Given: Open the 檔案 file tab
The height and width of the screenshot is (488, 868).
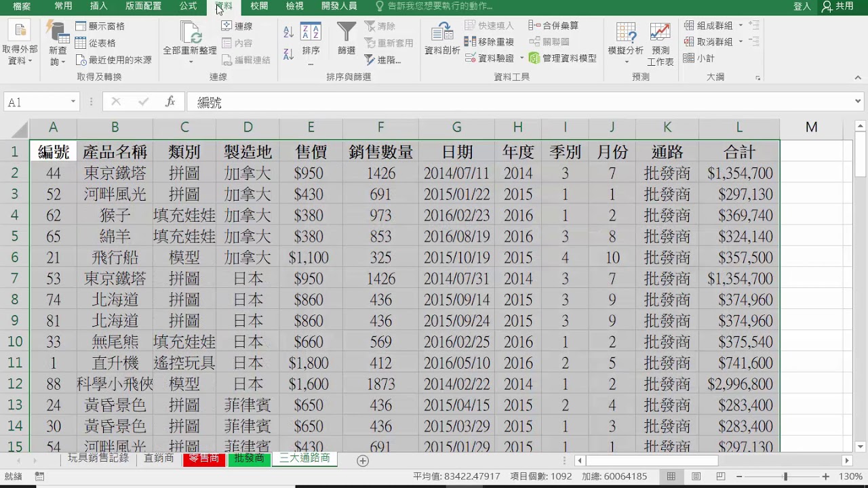Looking at the screenshot, I should 22,6.
